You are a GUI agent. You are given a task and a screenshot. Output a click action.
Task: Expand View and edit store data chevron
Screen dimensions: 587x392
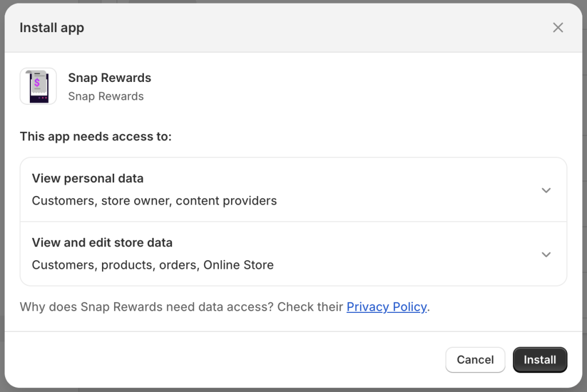point(546,254)
